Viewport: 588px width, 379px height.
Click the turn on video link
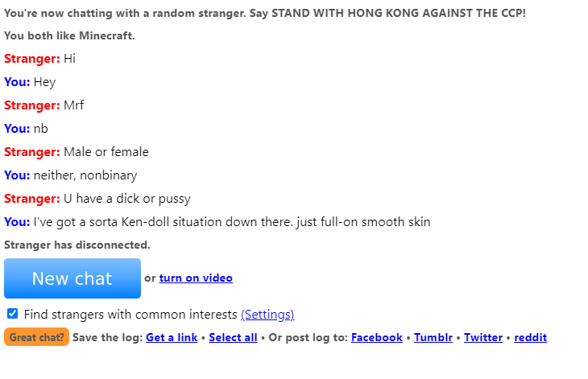point(196,278)
